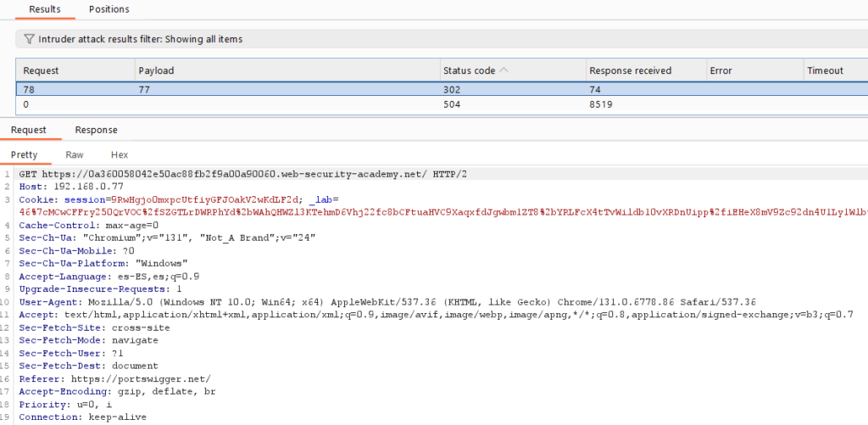Screen dimensions: 868x425
Task: Sort by Status code column header
Action: coord(513,70)
